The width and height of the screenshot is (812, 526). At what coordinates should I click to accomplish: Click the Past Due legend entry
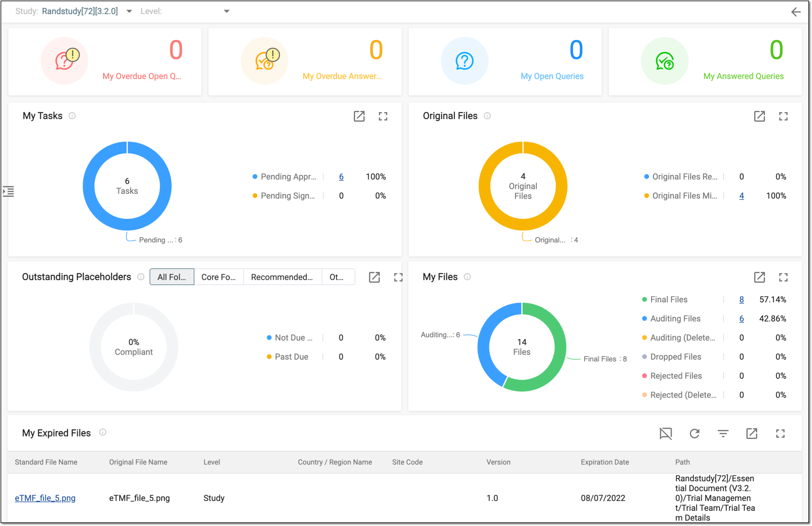click(287, 357)
